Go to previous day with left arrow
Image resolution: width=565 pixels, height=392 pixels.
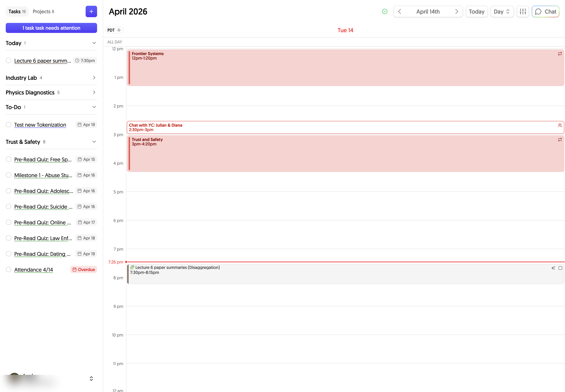tap(399, 12)
